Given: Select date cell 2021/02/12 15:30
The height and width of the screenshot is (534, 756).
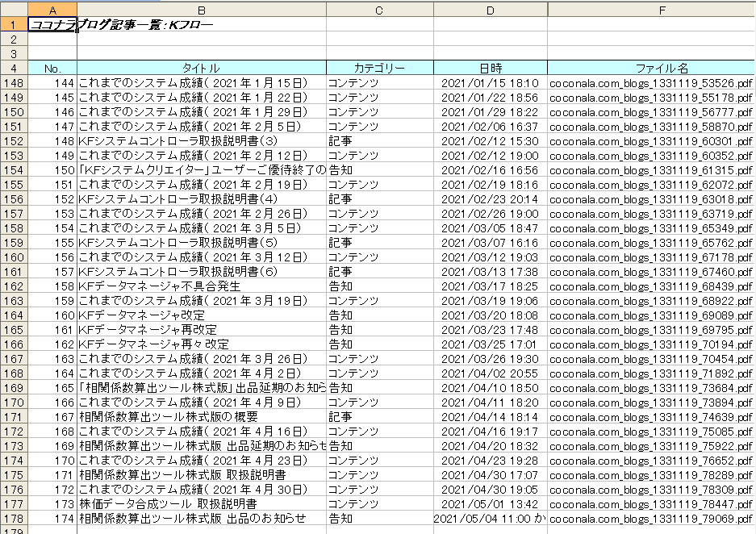Looking at the screenshot, I should point(491,140).
